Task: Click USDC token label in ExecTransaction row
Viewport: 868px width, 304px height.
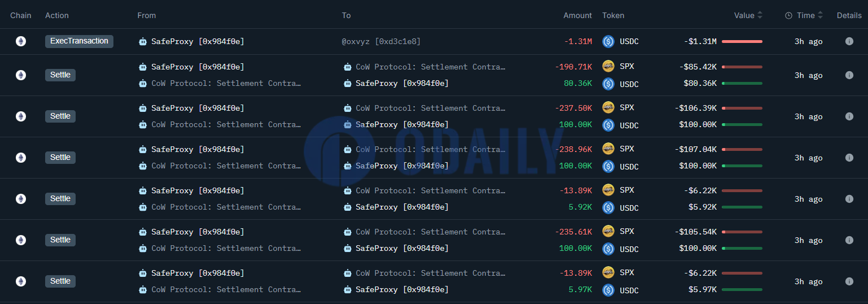Action: tap(629, 42)
